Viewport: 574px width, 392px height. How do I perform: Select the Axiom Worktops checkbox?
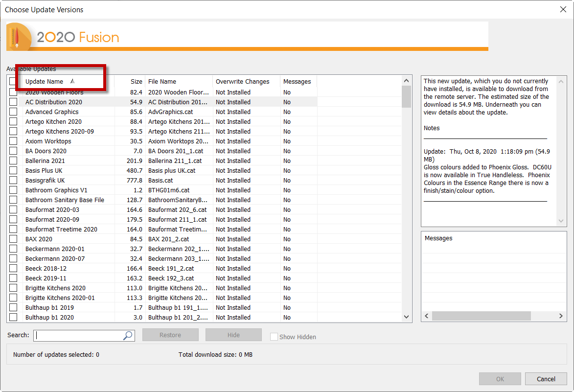coord(13,141)
